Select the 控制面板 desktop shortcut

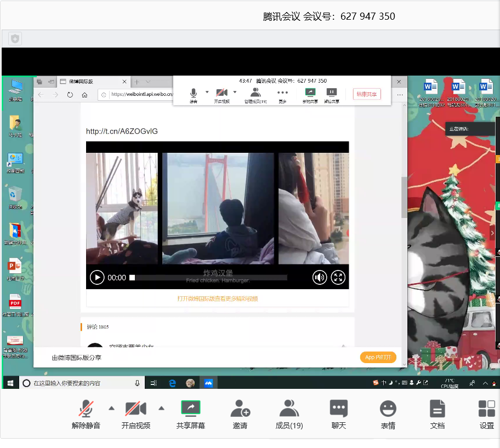click(15, 163)
